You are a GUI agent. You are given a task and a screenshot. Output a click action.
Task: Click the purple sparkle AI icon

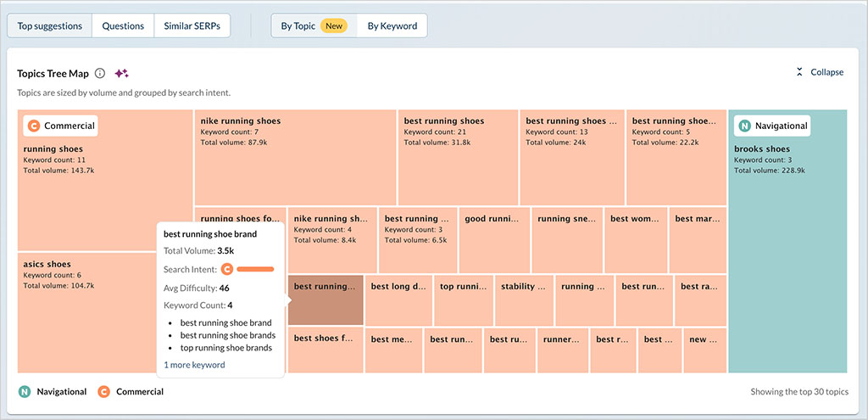pyautogui.click(x=121, y=73)
